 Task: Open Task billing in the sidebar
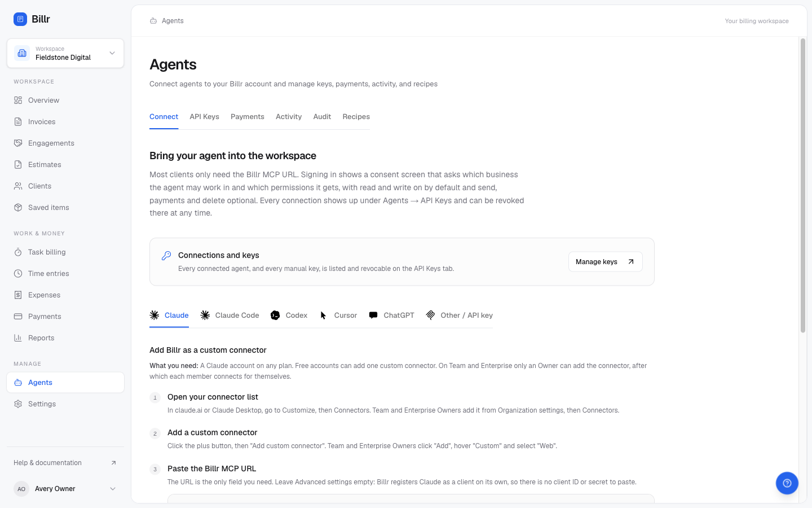[65, 252]
